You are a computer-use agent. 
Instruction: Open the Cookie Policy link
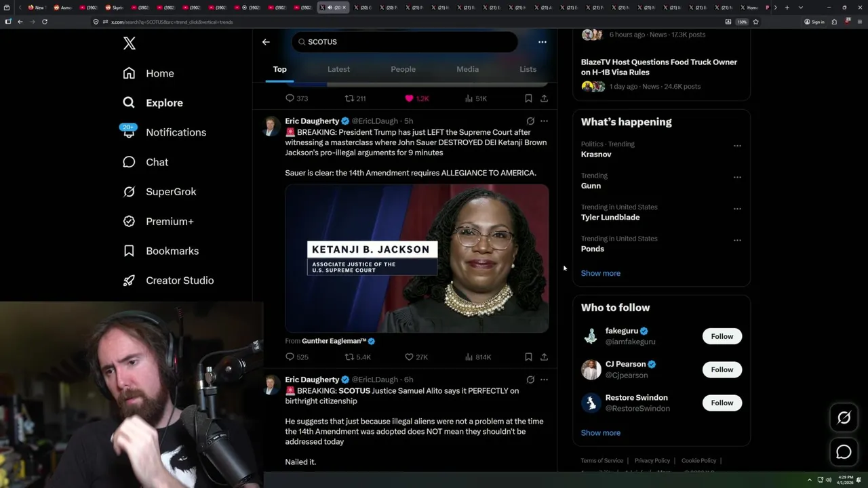(x=698, y=461)
